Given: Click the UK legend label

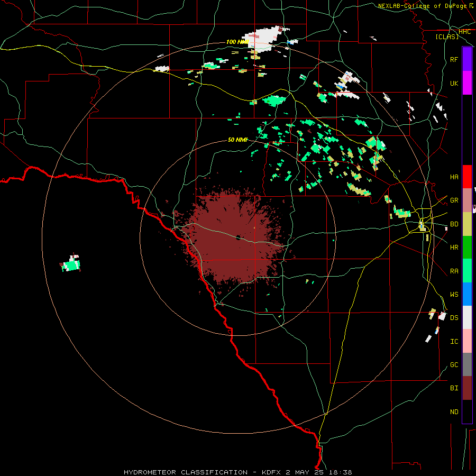Looking at the screenshot, I should (x=454, y=83).
